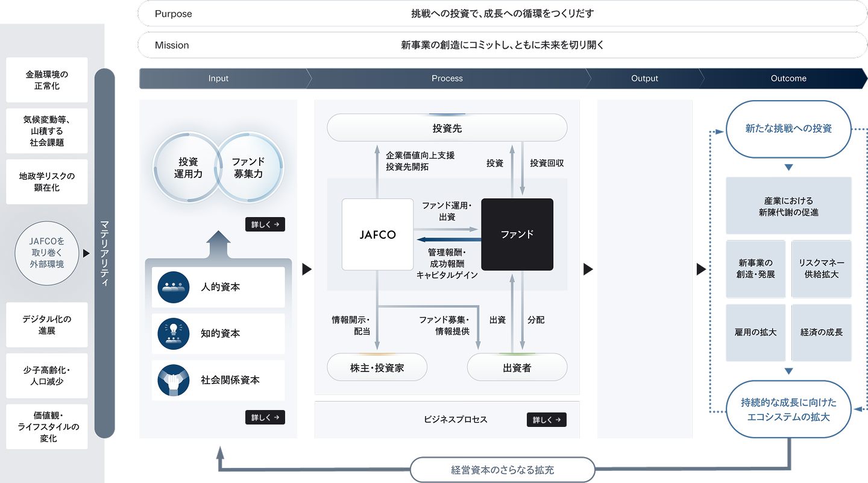Select the Outcome stage header
The height and width of the screenshot is (483, 868).
click(784, 78)
